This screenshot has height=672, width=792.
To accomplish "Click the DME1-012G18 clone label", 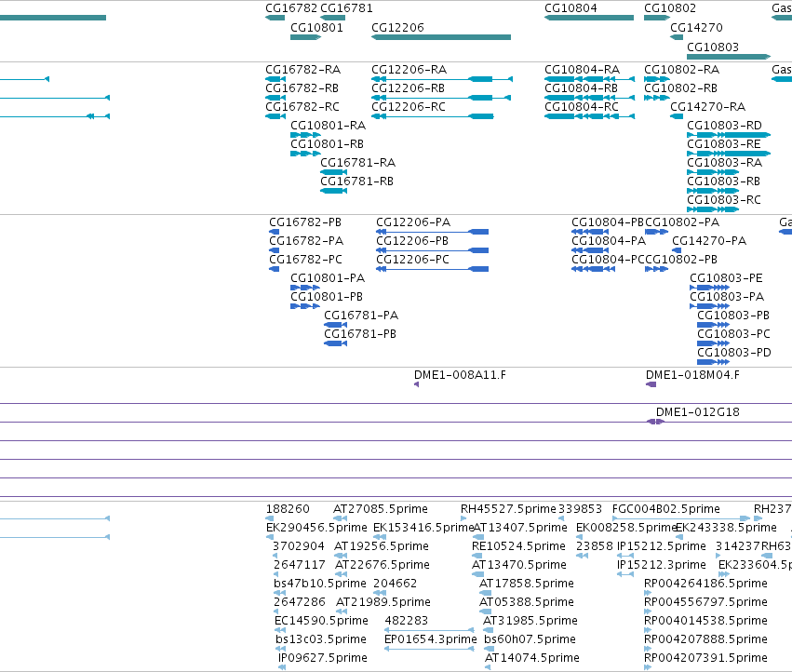I will coord(698,412).
